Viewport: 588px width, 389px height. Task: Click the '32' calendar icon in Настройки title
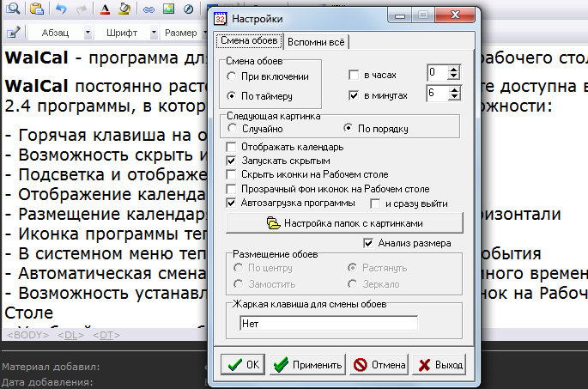(x=221, y=18)
